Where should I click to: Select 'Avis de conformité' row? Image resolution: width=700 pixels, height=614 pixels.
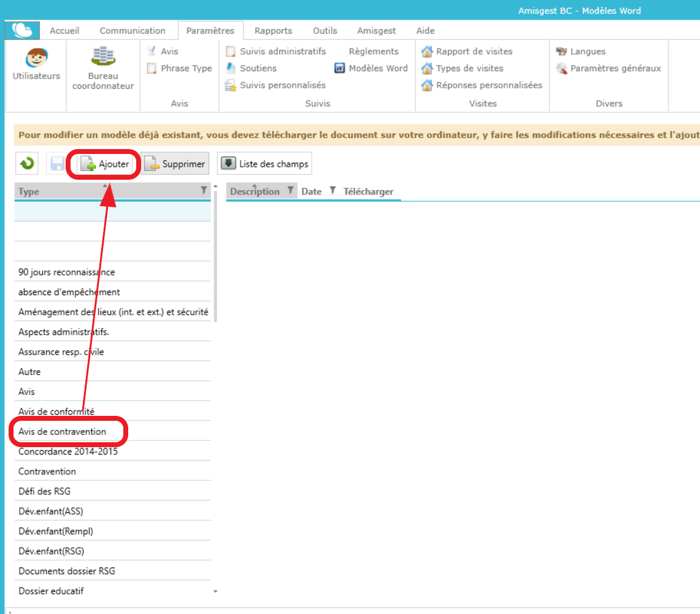112,412
